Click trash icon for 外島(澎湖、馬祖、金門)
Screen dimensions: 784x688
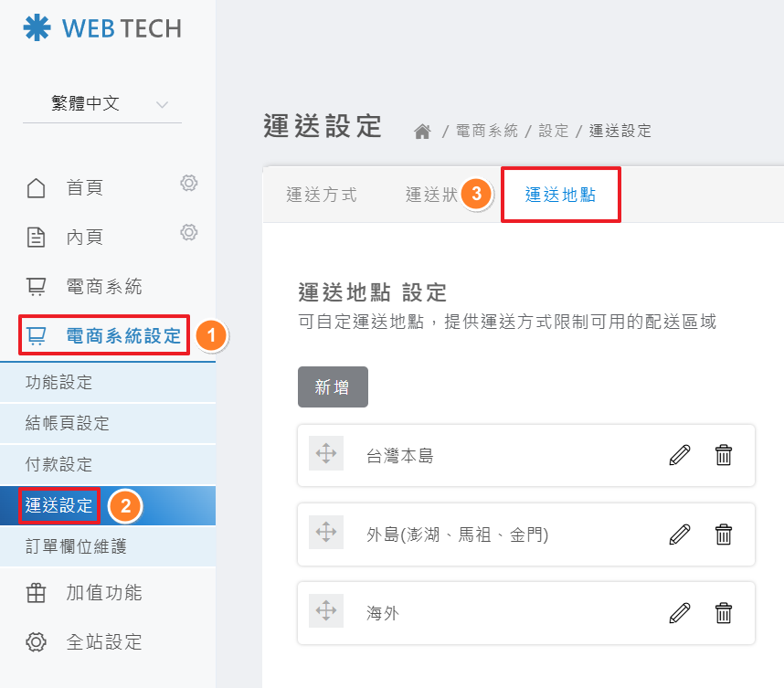pos(724,534)
